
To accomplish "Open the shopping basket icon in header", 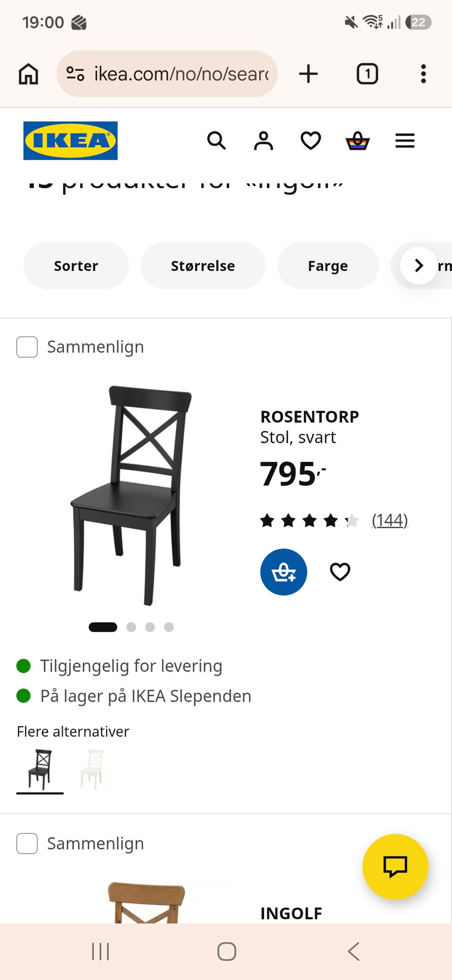I will 358,140.
